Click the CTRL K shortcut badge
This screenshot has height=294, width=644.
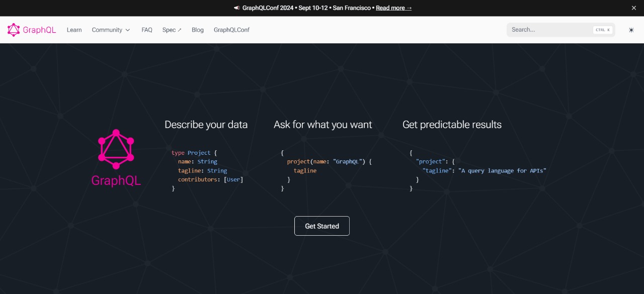point(602,30)
